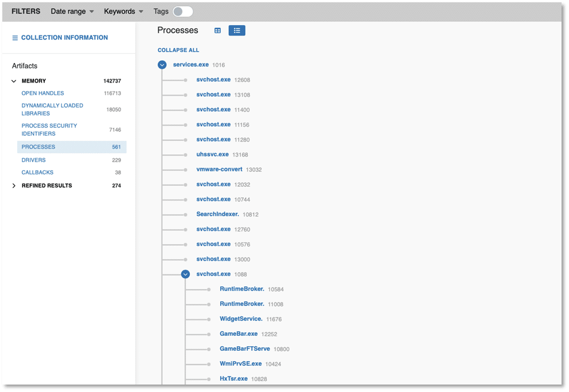Open svchost.exe 12032 process
This screenshot has height=392, width=569.
tap(213, 184)
